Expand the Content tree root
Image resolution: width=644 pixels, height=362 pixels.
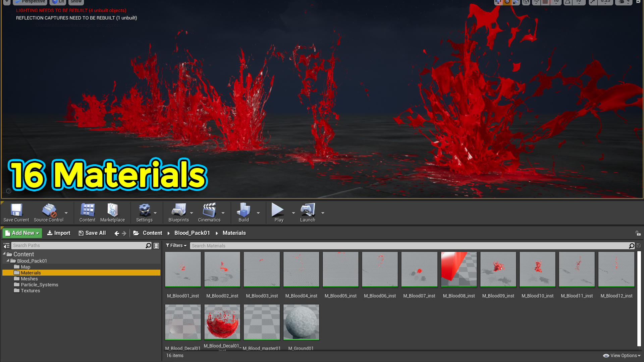[4, 254]
